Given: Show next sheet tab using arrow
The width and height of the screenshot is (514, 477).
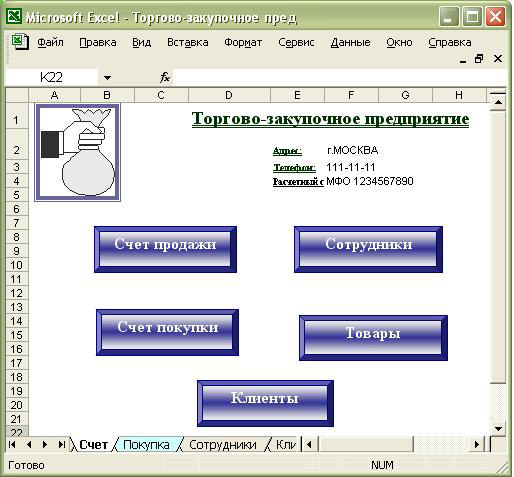Looking at the screenshot, I should pos(45,444).
